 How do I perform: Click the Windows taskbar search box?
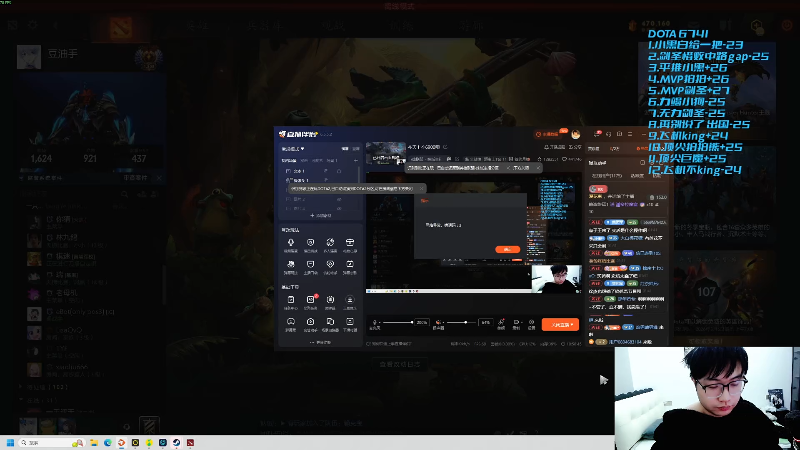click(x=51, y=442)
